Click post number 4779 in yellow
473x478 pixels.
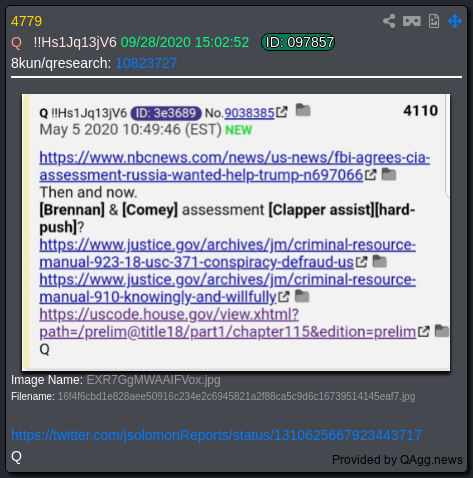pyautogui.click(x=26, y=21)
